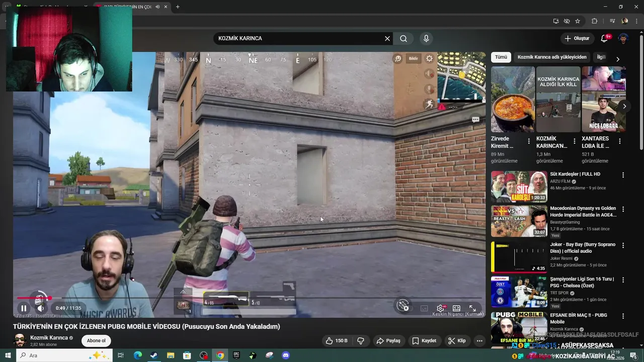644x362 pixels.
Task: Mute the YouTube tab with its speaker icon
Action: click(x=157, y=7)
